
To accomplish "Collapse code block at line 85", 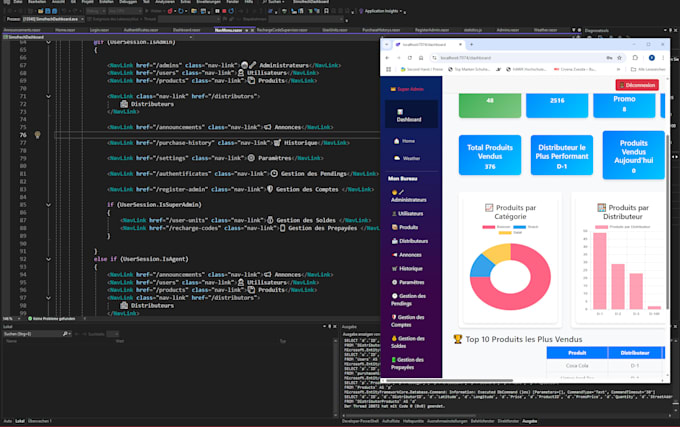I will tap(49, 205).
